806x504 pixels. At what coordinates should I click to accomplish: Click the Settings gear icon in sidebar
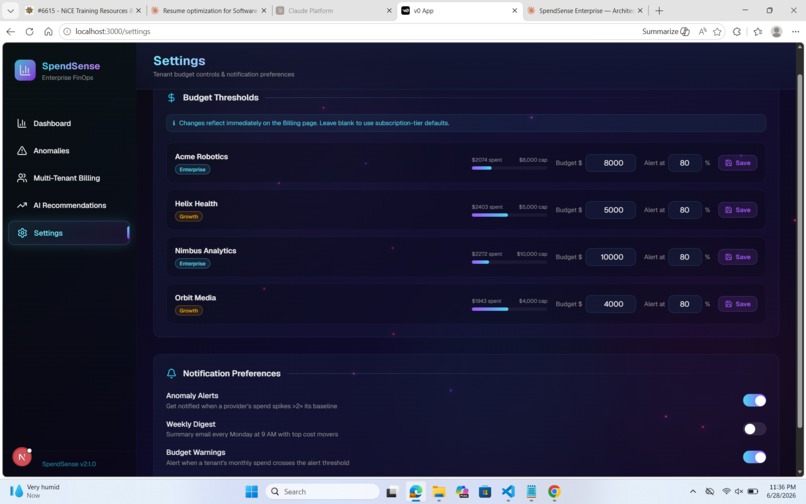coord(22,233)
